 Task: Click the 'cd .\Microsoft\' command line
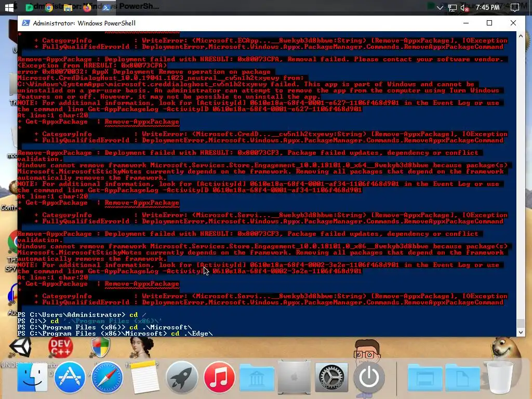coord(160,327)
